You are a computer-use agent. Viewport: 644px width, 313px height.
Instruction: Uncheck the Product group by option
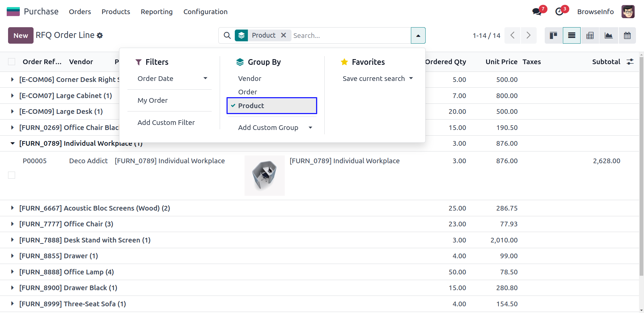click(271, 106)
